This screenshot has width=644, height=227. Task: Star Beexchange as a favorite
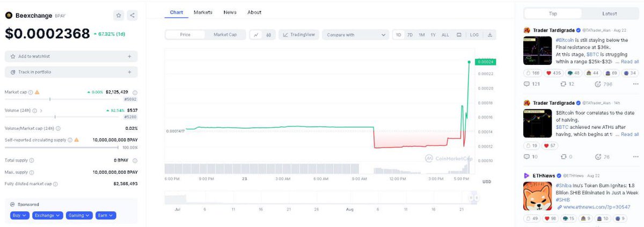[119, 16]
